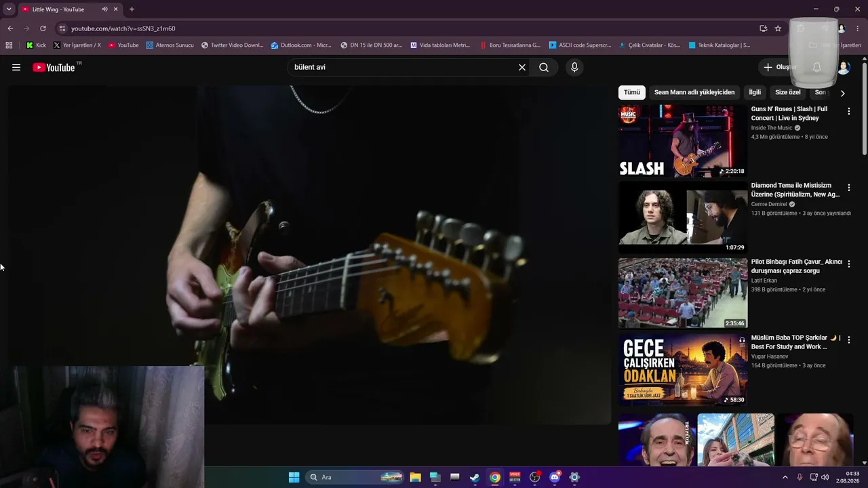Close the Little Wing - YouTube tab
This screenshot has width=868, height=488.
116,9
